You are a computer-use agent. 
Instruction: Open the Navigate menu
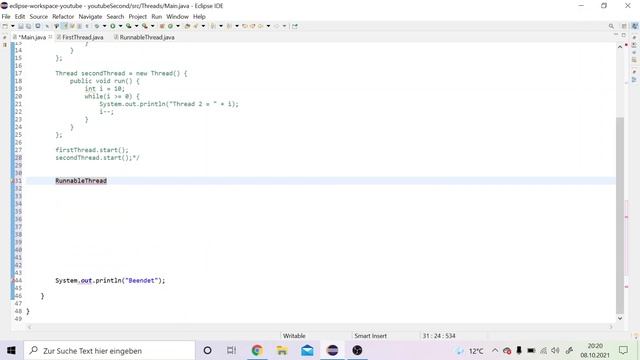(90, 17)
